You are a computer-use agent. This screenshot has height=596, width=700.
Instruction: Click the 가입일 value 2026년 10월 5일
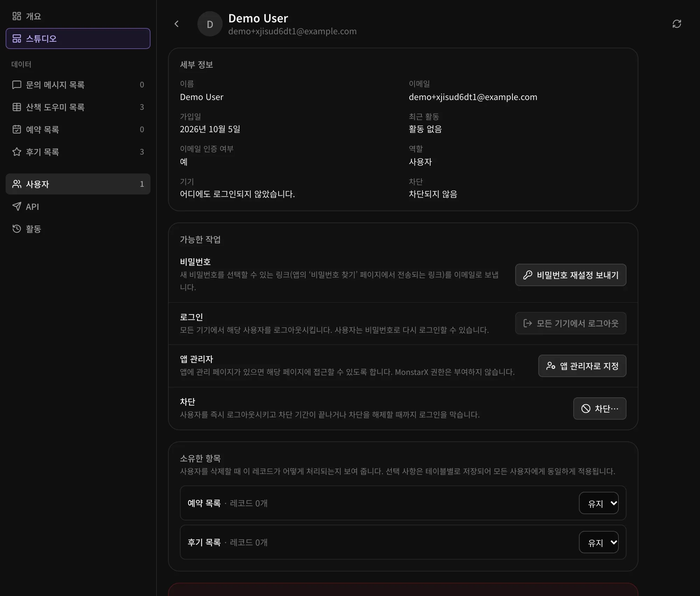click(x=210, y=129)
